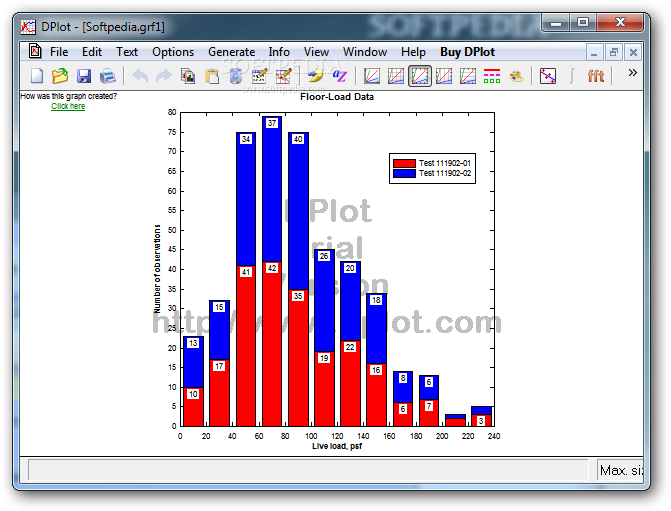This screenshot has width=671, height=511.
Task: Click 'How was this graph created?' text
Action: [68, 96]
